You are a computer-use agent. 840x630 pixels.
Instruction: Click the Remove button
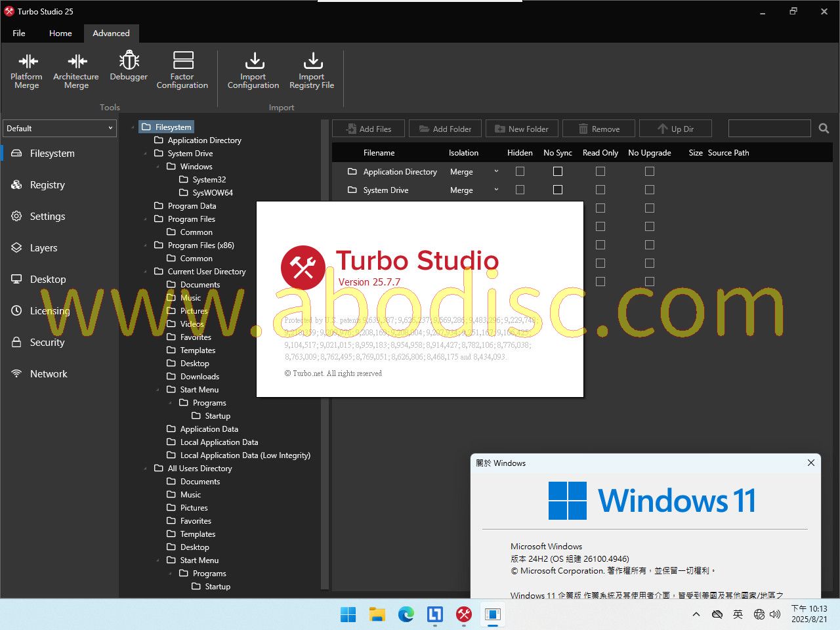(x=598, y=129)
